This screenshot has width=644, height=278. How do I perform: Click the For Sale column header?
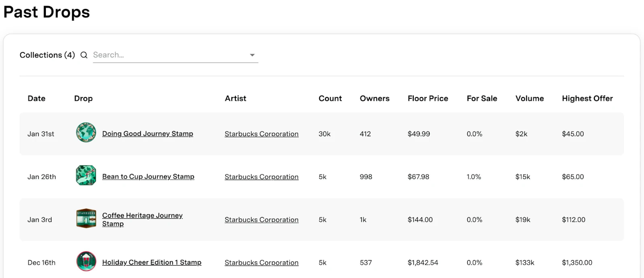point(482,98)
